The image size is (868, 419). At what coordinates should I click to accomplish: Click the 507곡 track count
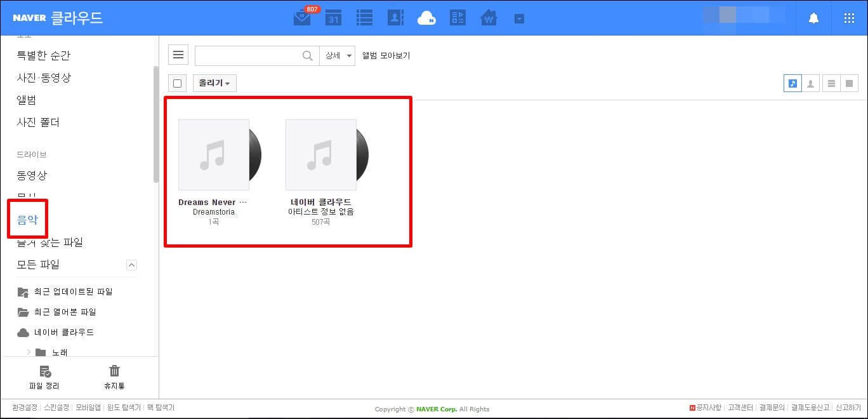coord(321,222)
